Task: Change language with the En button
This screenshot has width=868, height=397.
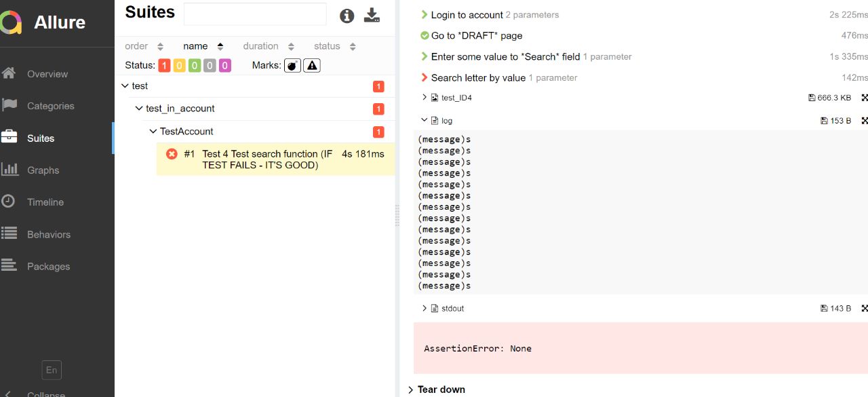Action: click(51, 370)
